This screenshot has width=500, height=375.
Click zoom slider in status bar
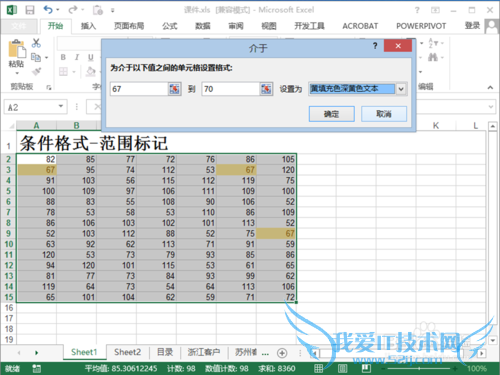pos(419,368)
